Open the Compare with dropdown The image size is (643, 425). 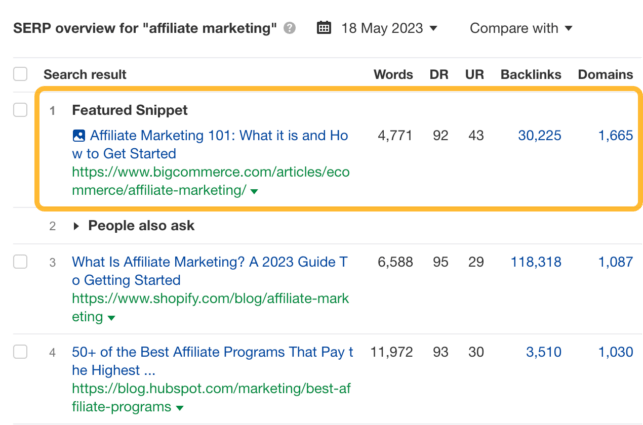point(521,28)
